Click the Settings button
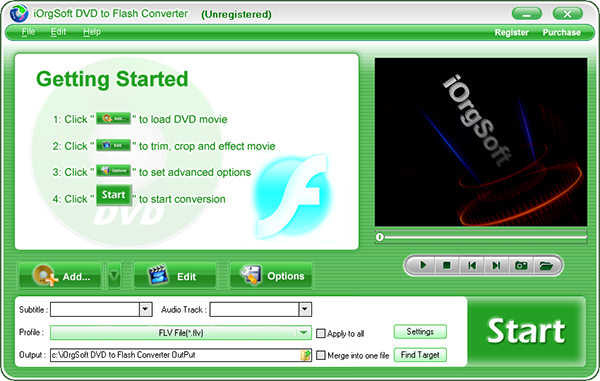This screenshot has width=600, height=381. pyautogui.click(x=420, y=332)
